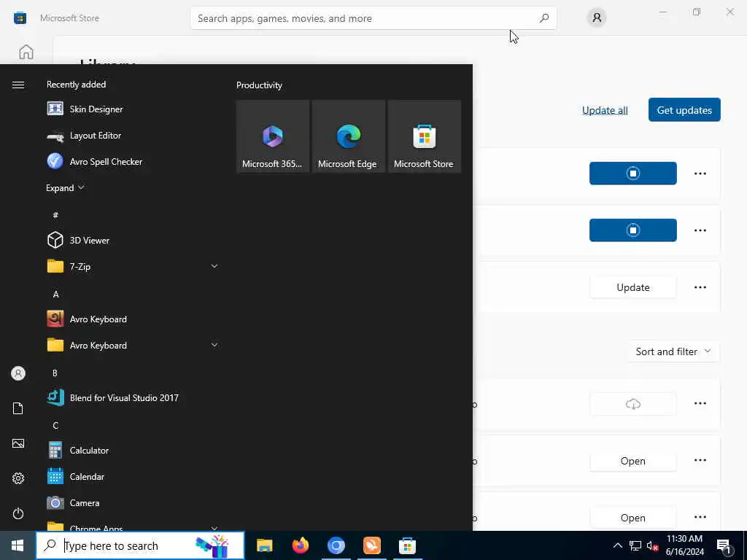Open more options next to cloud download
The image size is (747, 560).
click(700, 403)
